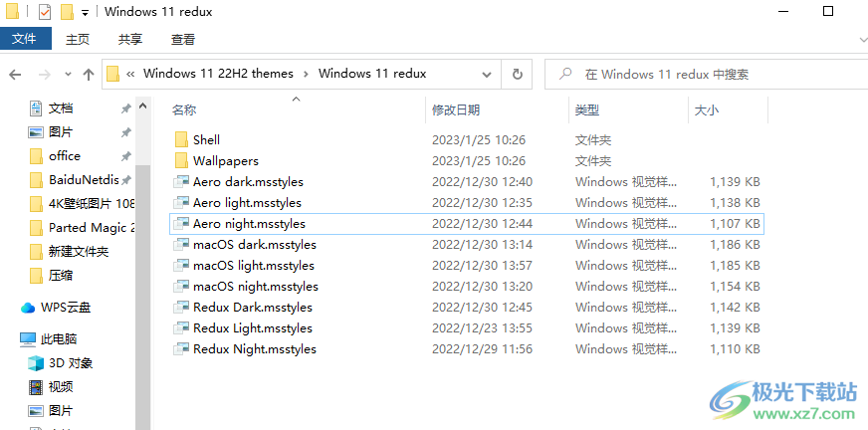Open 此电脑 in the navigation pane
Image resolution: width=868 pixels, height=430 pixels.
coord(48,339)
